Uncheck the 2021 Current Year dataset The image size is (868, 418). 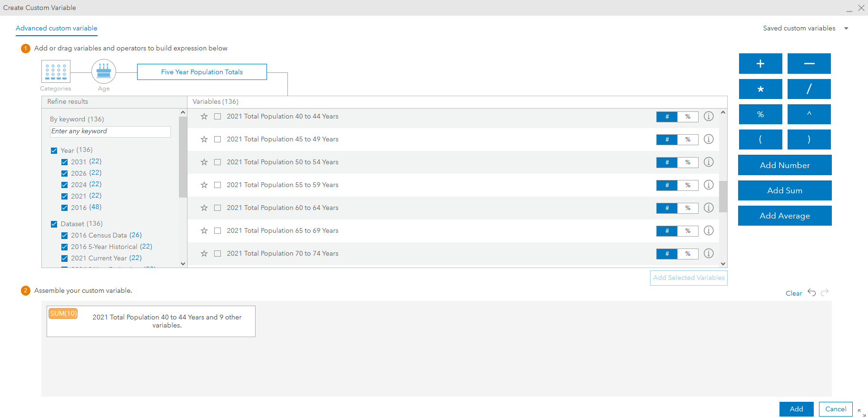click(x=64, y=258)
